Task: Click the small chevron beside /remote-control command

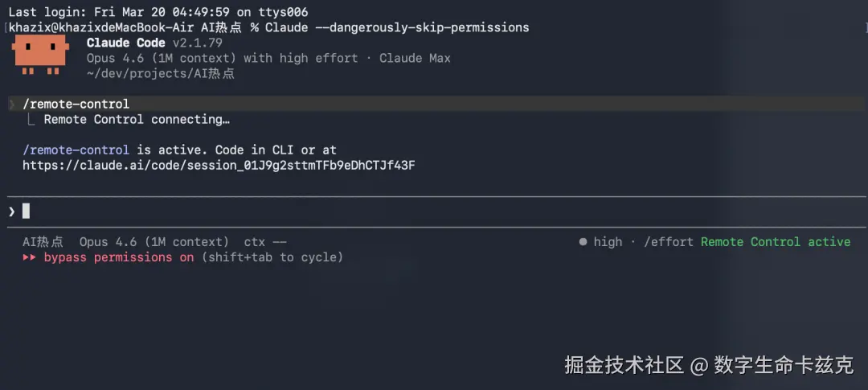Action: click(x=11, y=105)
